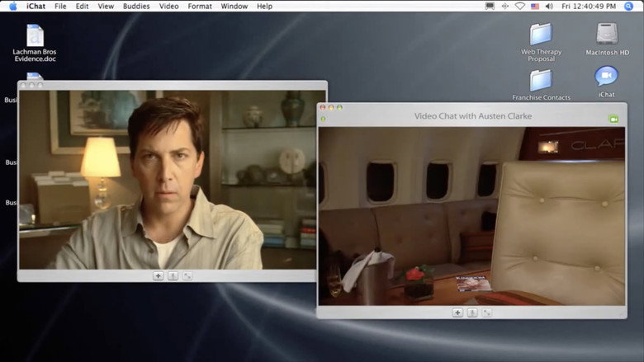Mute microphone in the left video window
The height and width of the screenshot is (362, 644).
click(173, 276)
